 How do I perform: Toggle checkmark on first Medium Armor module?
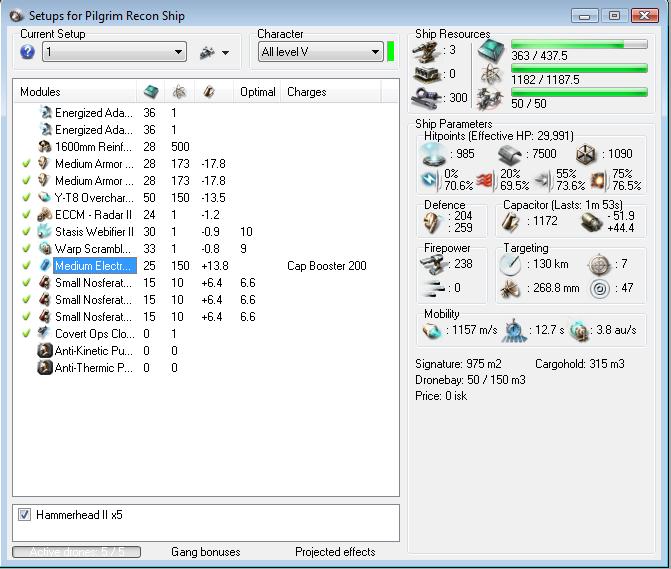[26, 163]
